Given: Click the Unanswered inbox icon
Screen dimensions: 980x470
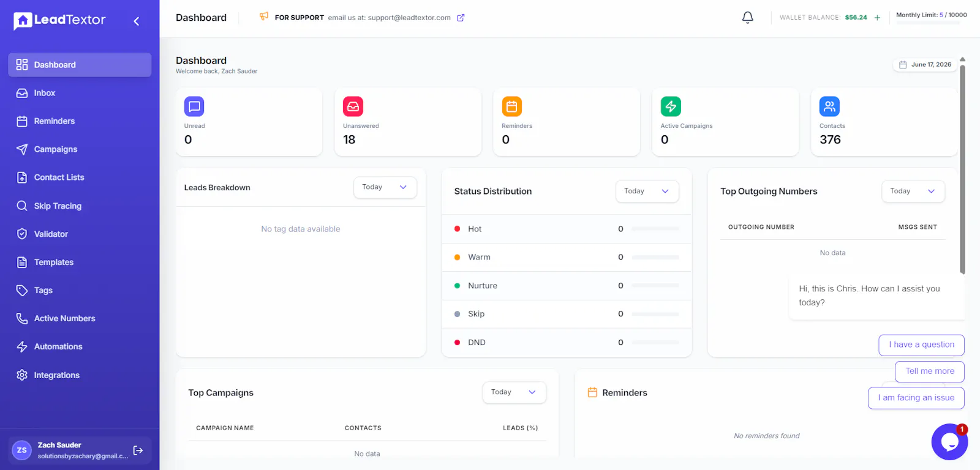Looking at the screenshot, I should coord(353,106).
